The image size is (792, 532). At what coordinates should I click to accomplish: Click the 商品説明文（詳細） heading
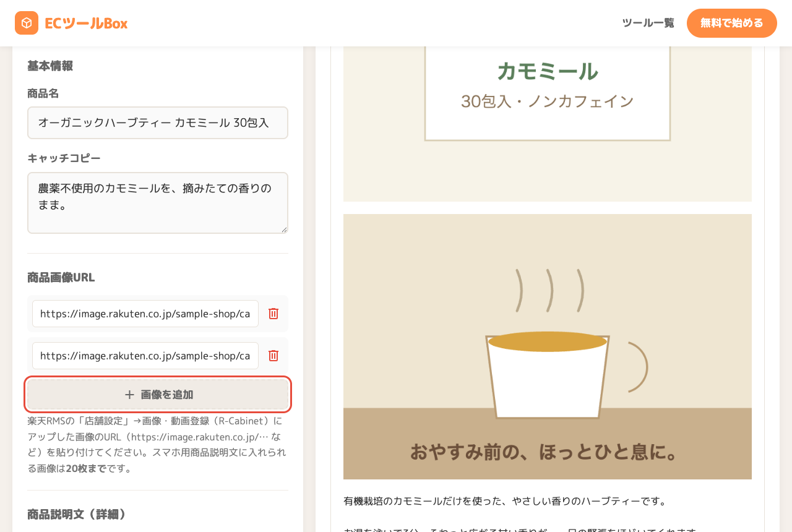pos(77,514)
